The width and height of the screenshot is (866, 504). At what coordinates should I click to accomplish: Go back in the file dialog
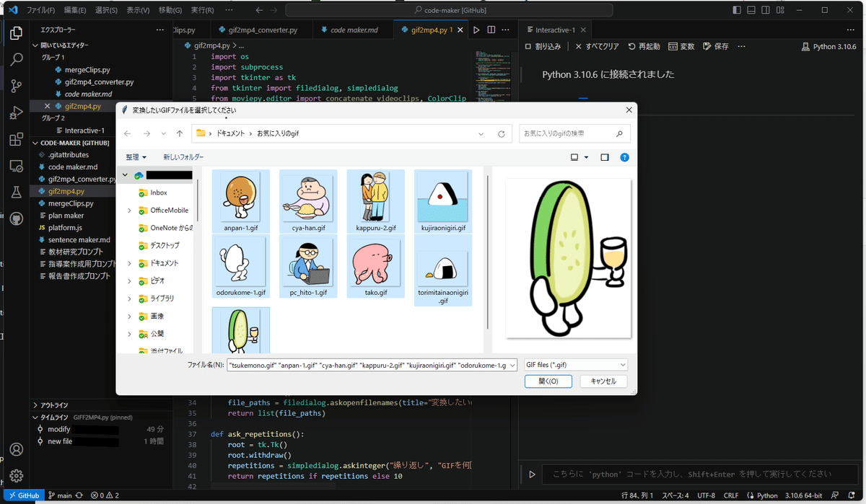point(128,133)
